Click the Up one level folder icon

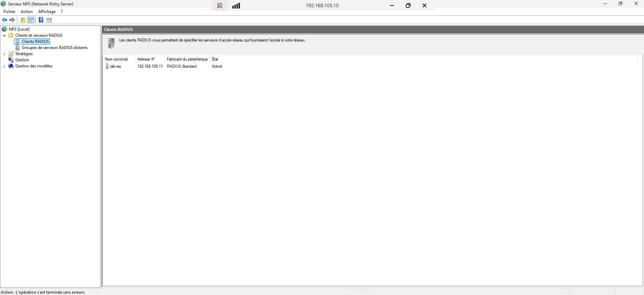point(23,20)
